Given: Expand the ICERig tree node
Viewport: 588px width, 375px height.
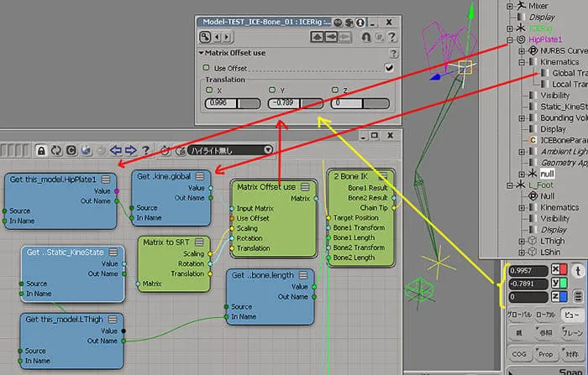Looking at the screenshot, I should point(509,28).
